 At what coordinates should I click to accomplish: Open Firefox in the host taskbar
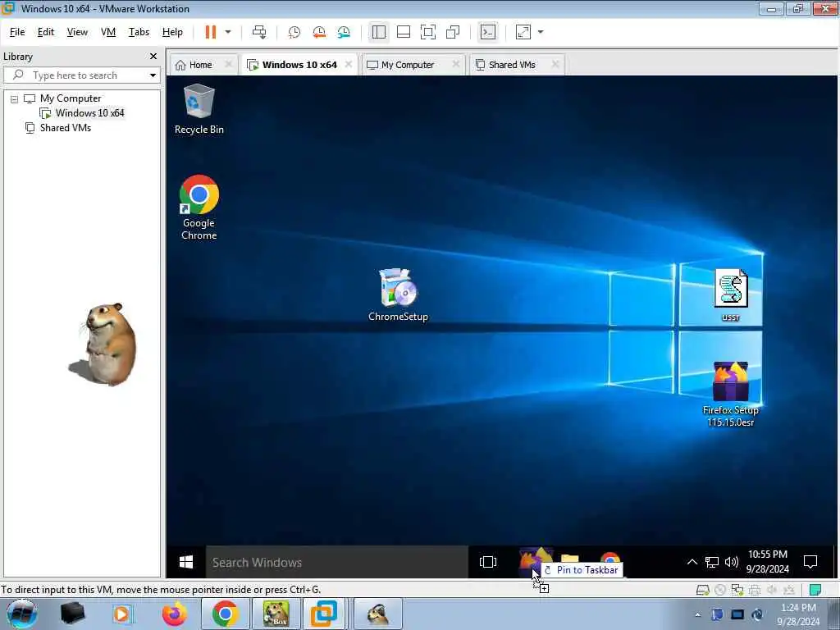pos(175,614)
